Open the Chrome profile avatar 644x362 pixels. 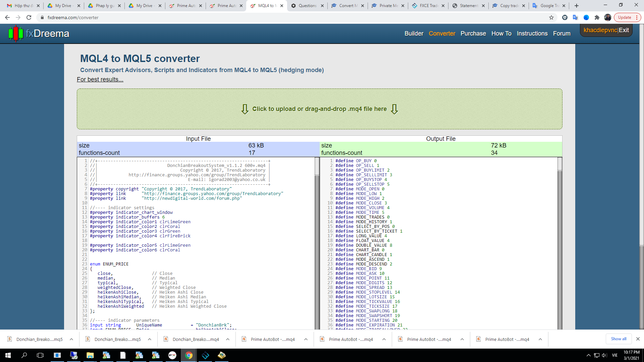click(x=607, y=17)
